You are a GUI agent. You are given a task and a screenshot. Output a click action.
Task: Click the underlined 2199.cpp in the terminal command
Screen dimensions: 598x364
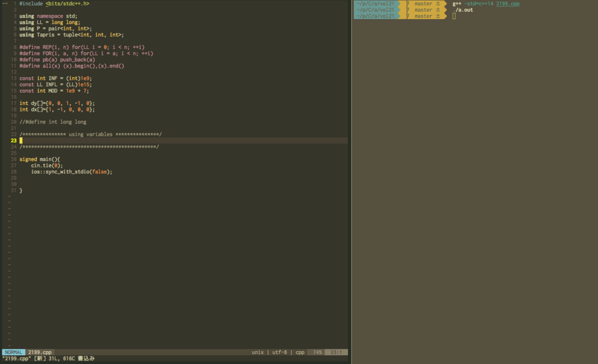point(507,4)
